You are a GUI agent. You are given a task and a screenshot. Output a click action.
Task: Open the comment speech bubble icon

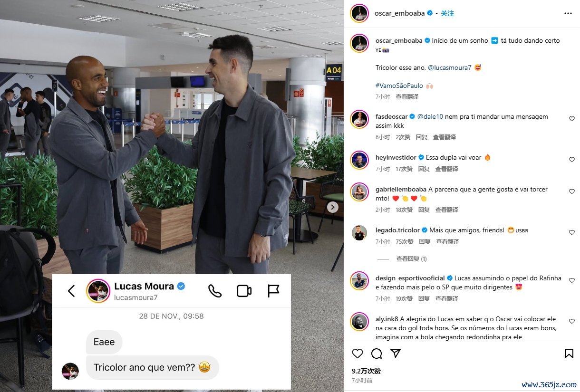pos(377,354)
